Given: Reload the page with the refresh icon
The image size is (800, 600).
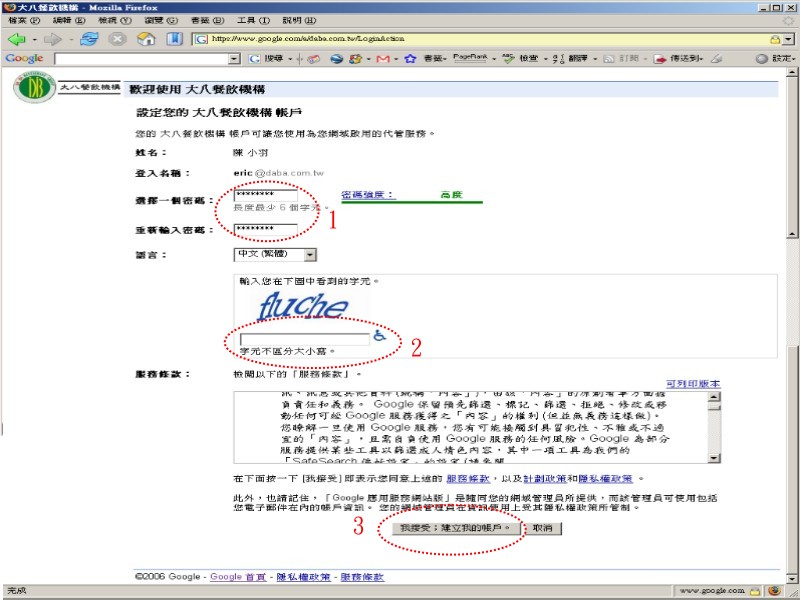Looking at the screenshot, I should point(89,39).
